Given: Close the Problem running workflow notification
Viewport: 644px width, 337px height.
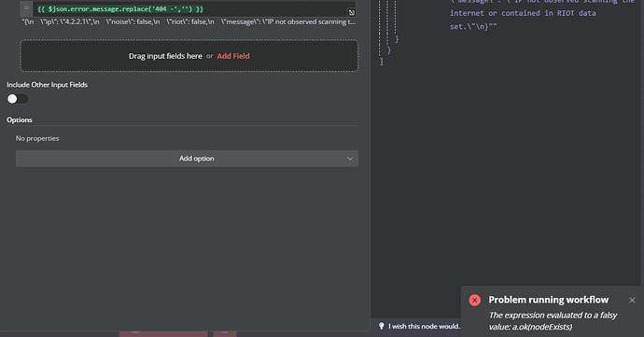Looking at the screenshot, I should (632, 301).
